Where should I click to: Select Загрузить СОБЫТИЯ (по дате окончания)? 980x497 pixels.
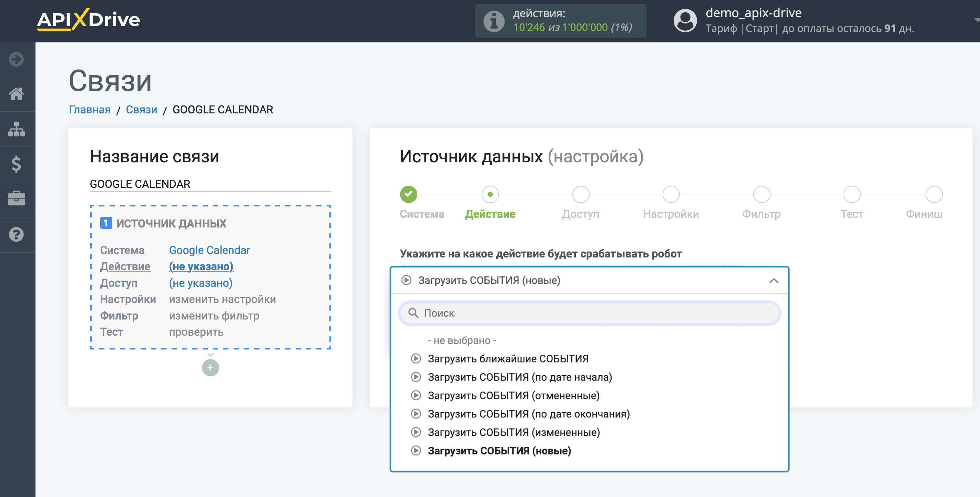coord(529,414)
